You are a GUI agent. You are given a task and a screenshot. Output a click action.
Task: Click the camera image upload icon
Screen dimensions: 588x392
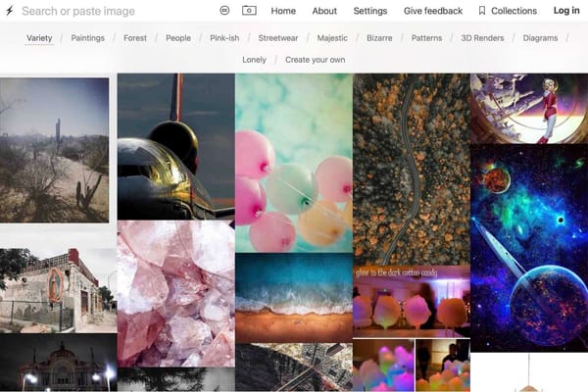coord(249,11)
